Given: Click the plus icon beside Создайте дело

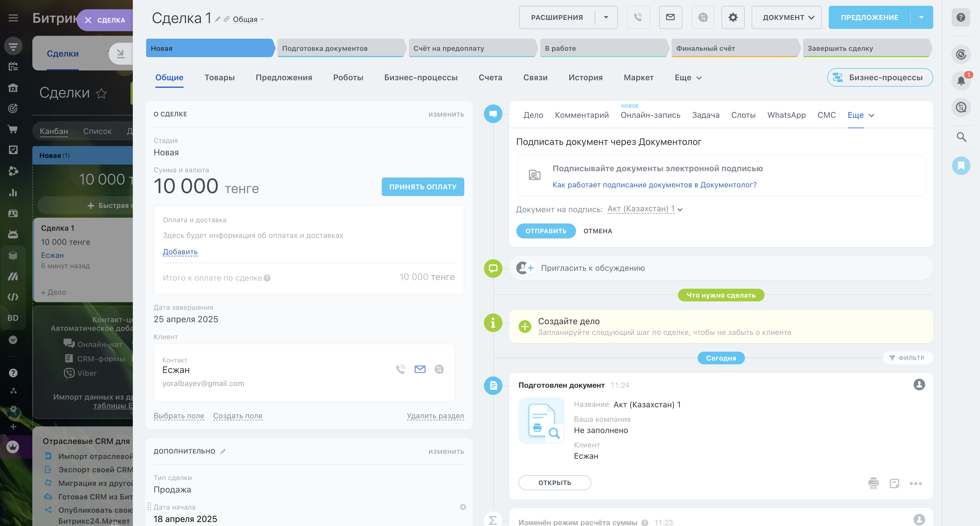Looking at the screenshot, I should coord(525,326).
